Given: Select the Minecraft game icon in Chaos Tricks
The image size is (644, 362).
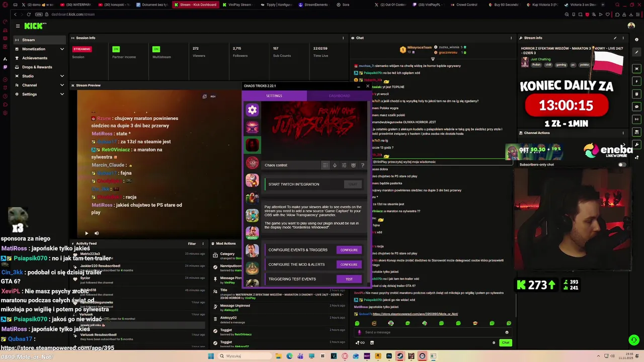Looking at the screenshot, I should point(252,215).
